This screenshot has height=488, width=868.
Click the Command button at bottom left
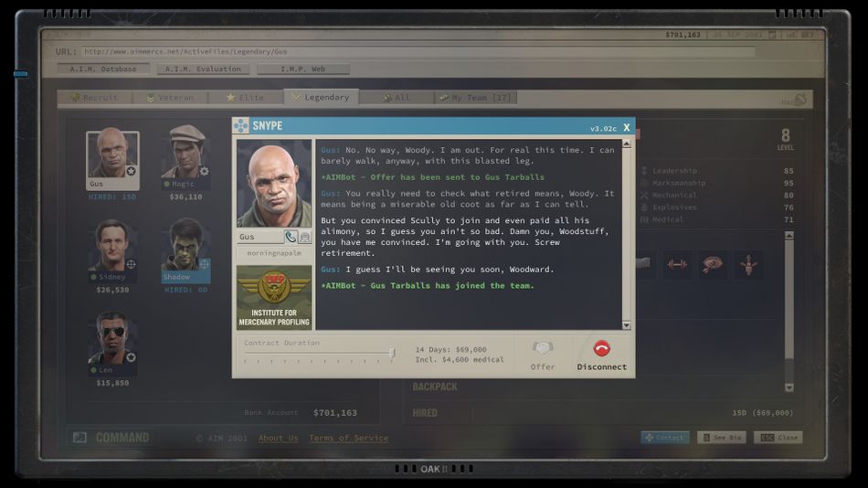point(111,438)
